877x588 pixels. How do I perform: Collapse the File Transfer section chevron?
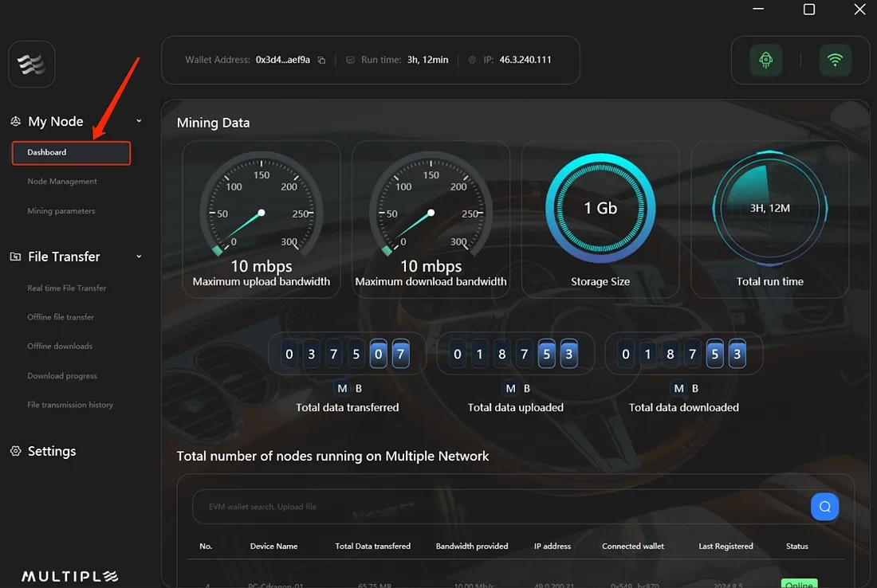139,257
